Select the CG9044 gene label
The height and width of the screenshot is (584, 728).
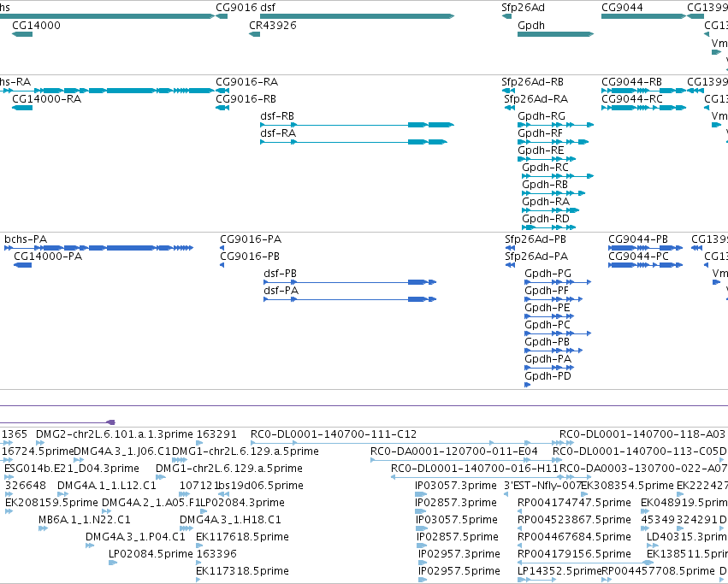coord(622,8)
